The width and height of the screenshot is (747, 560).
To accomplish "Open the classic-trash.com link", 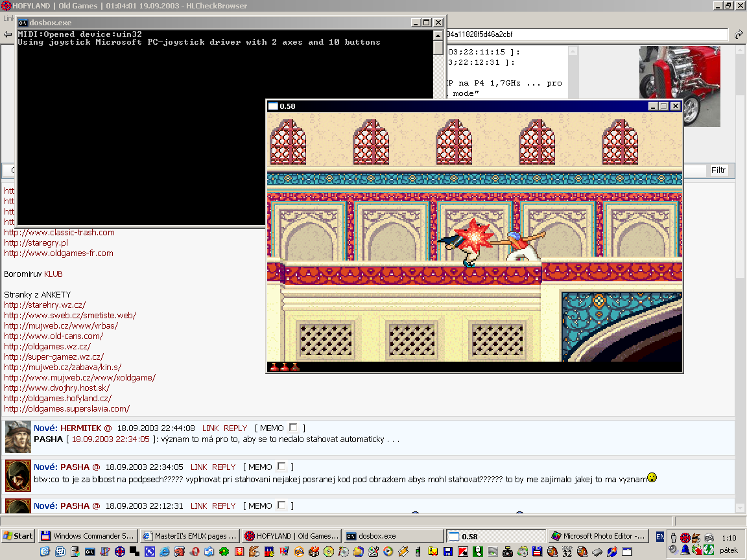I will pyautogui.click(x=59, y=233).
